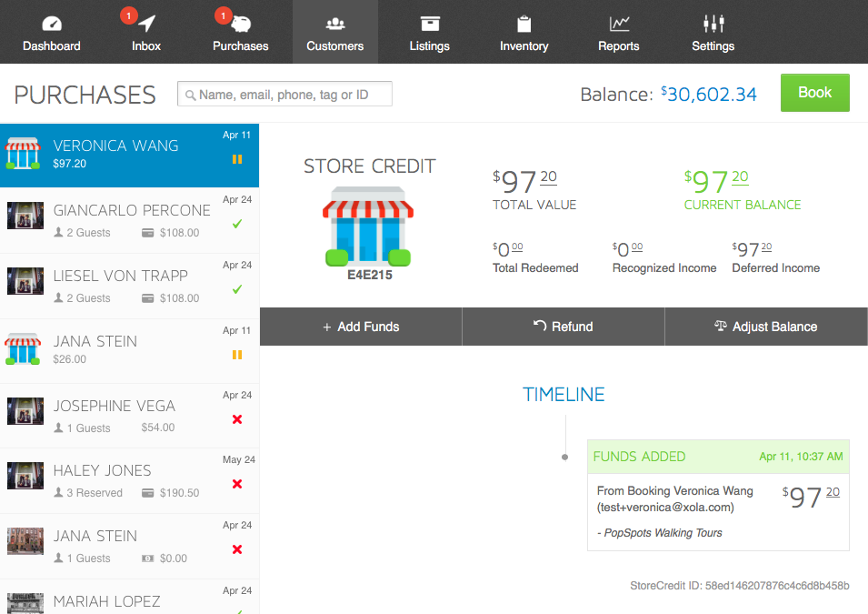
Task: Click Josephine Vega's guest person icon
Action: (x=58, y=428)
